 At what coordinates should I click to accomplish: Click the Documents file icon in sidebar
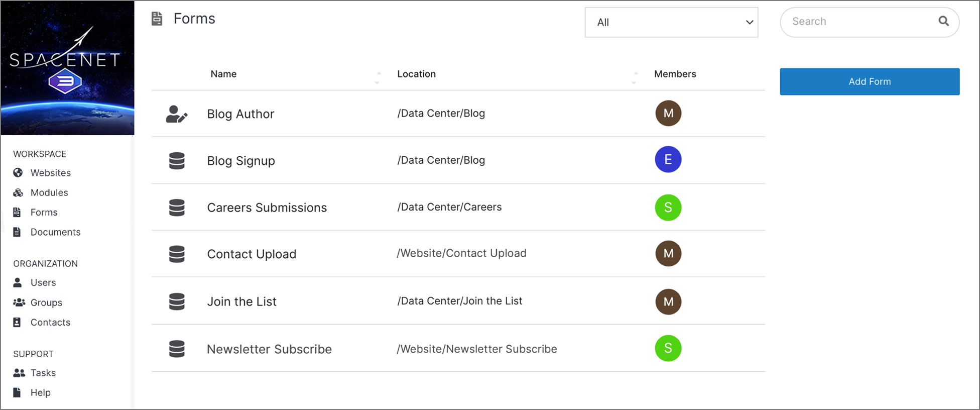[x=17, y=232]
